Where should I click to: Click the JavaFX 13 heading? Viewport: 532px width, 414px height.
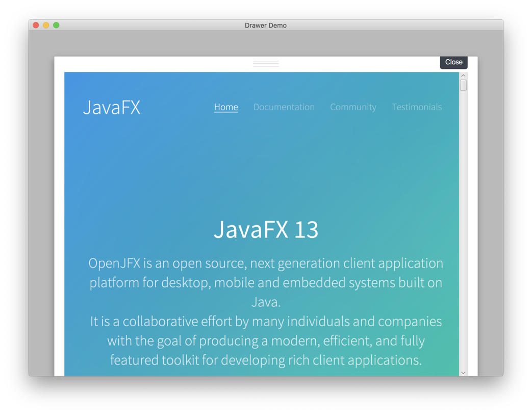[266, 230]
